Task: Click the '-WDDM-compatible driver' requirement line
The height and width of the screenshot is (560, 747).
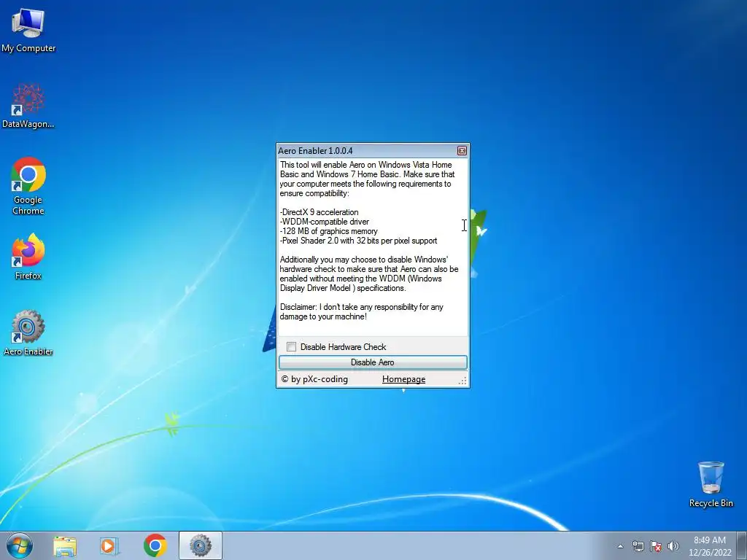Action: click(325, 222)
